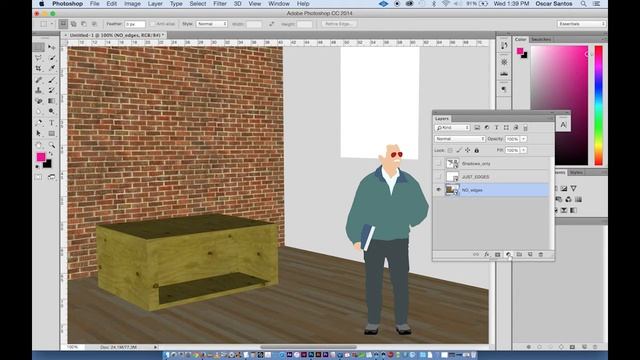Select the Lasso tool
This screenshot has width=640, height=360.
pos(39,58)
